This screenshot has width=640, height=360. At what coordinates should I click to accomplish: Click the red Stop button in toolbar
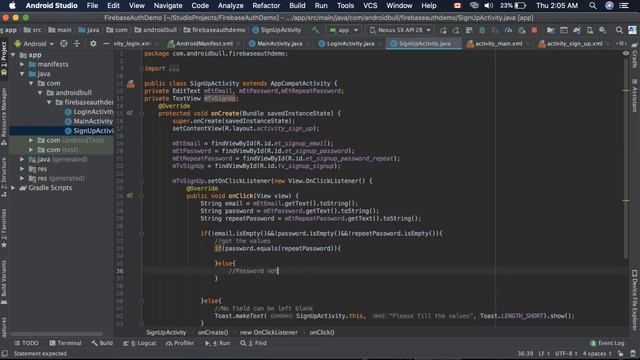click(534, 30)
